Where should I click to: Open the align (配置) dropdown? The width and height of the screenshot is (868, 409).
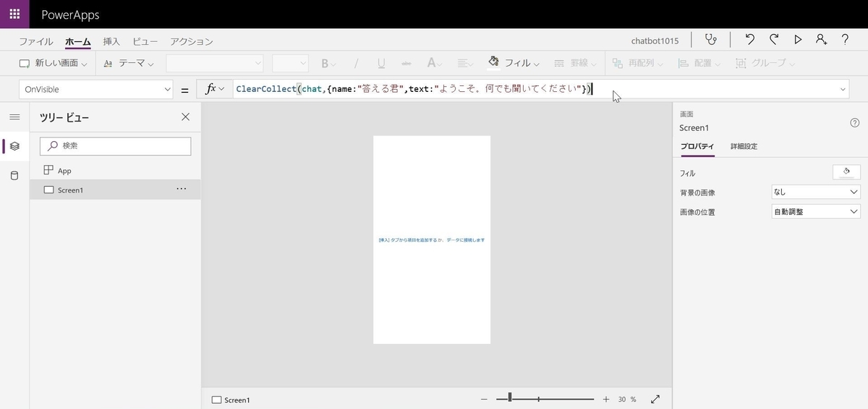[699, 64]
